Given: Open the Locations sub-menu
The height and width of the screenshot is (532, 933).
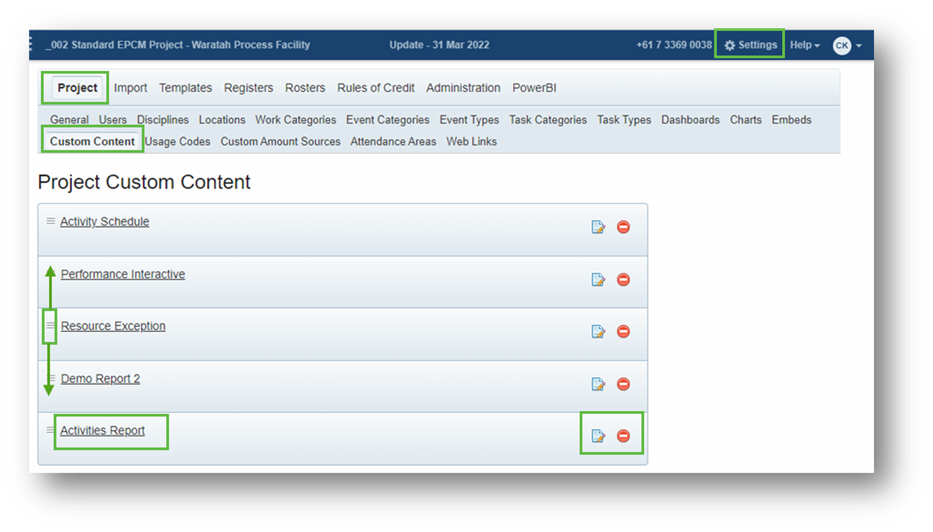Looking at the screenshot, I should [222, 120].
